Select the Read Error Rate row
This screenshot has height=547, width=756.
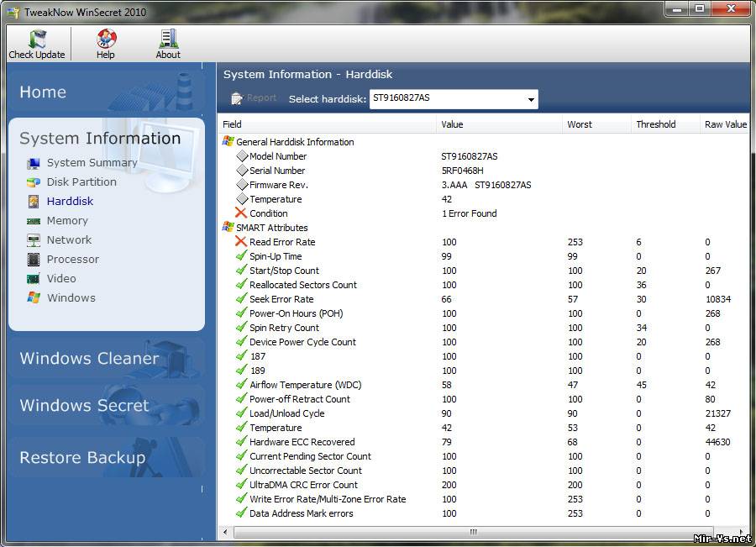tap(282, 242)
